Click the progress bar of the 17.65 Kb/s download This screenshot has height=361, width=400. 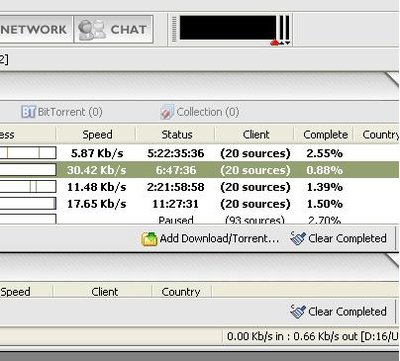pyautogui.click(x=28, y=204)
